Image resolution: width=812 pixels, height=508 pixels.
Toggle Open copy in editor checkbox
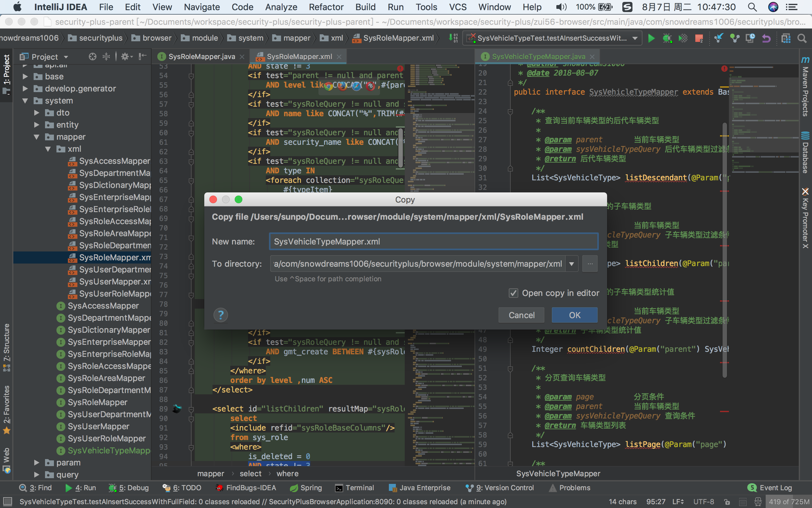click(x=514, y=293)
